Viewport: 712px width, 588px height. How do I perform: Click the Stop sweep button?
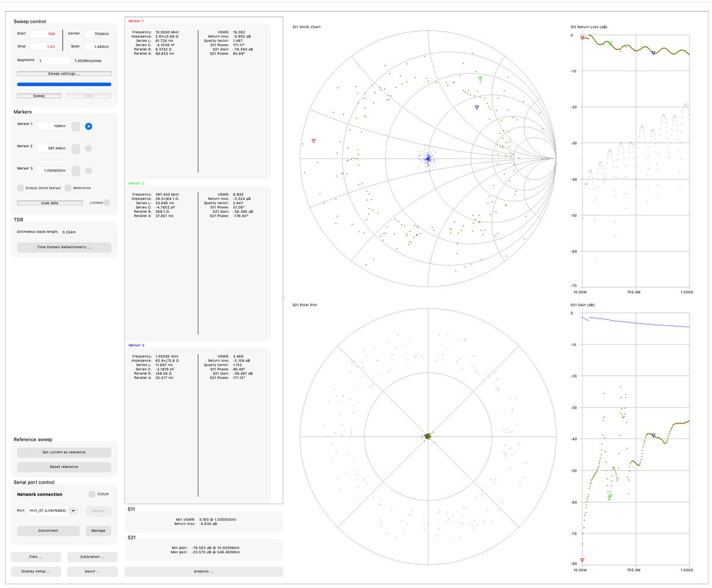coord(88,96)
